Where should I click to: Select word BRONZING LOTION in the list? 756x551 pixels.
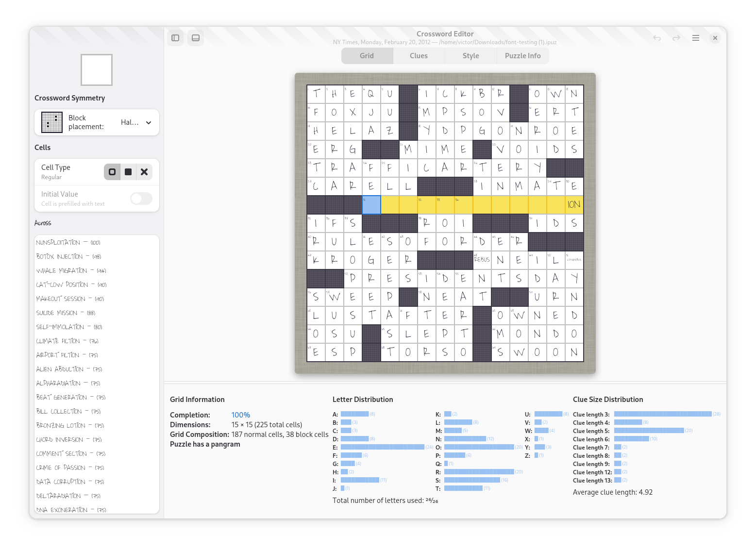point(97,425)
